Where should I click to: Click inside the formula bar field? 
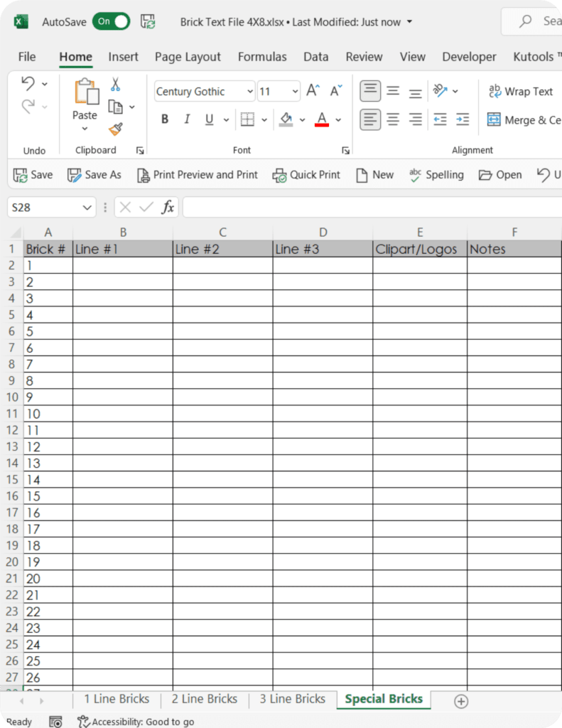[369, 208]
